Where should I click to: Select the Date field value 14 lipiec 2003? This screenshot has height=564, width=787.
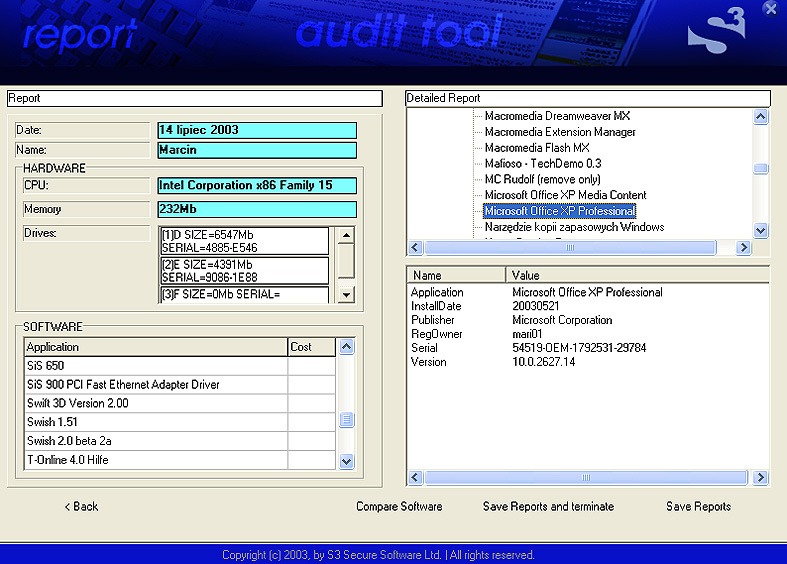click(257, 130)
